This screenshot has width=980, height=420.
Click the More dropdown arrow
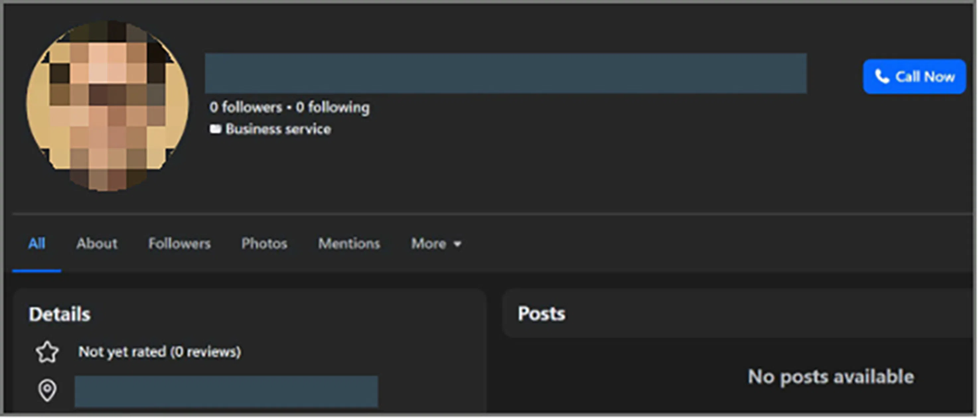[457, 244]
